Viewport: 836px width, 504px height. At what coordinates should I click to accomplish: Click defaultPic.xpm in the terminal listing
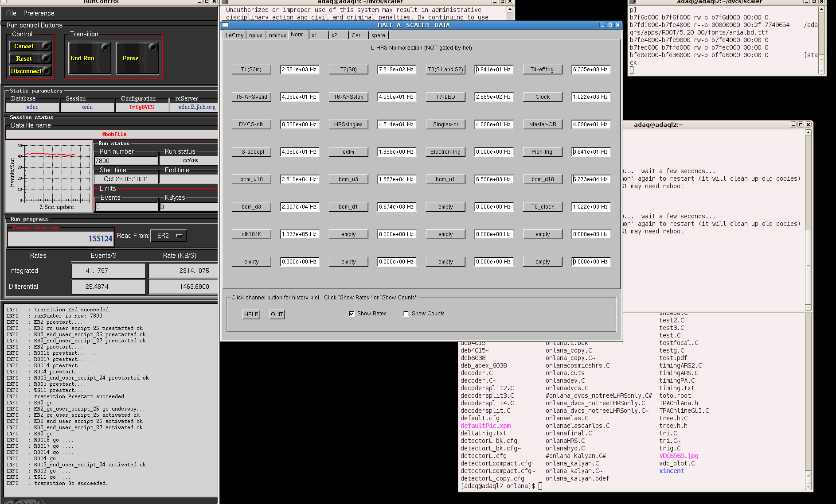coord(485,426)
